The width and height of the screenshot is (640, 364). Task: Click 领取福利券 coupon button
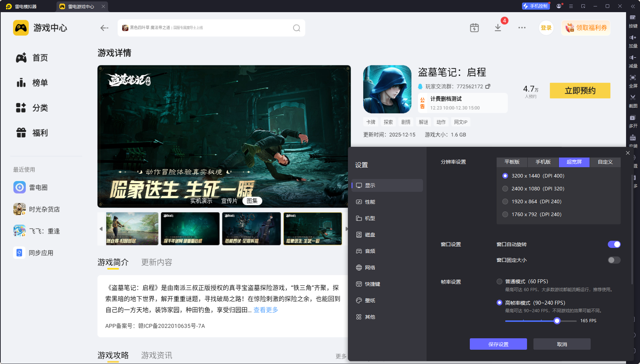click(x=586, y=28)
